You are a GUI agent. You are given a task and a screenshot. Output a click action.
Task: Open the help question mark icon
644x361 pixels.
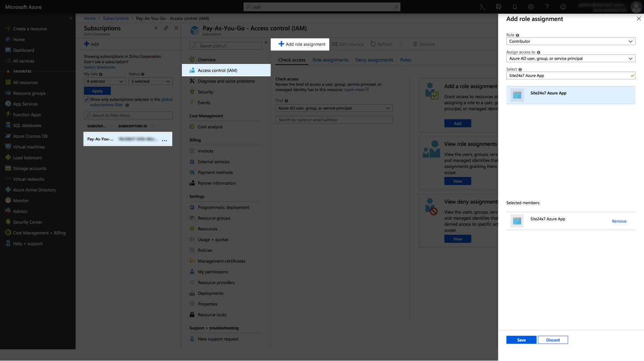click(x=547, y=7)
